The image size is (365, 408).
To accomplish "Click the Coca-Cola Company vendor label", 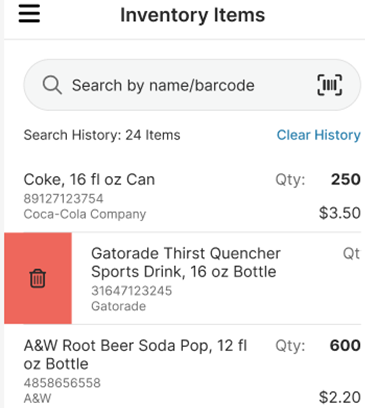I will point(85,214).
